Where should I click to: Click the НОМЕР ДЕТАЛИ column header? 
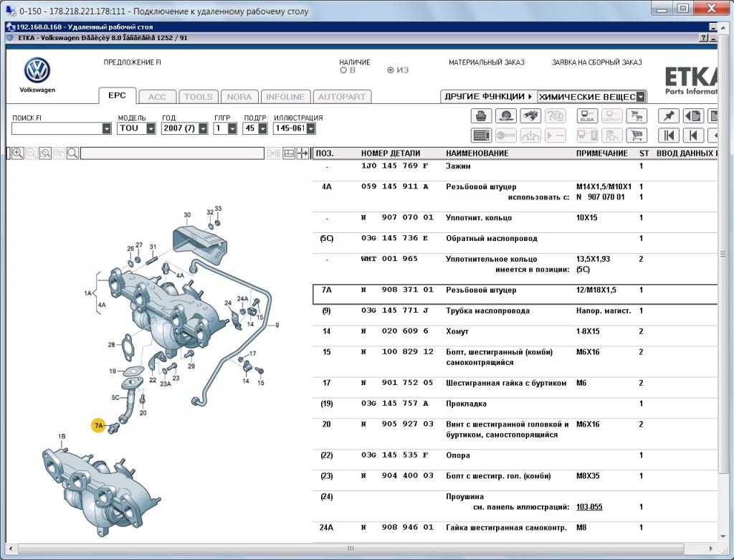tap(391, 153)
